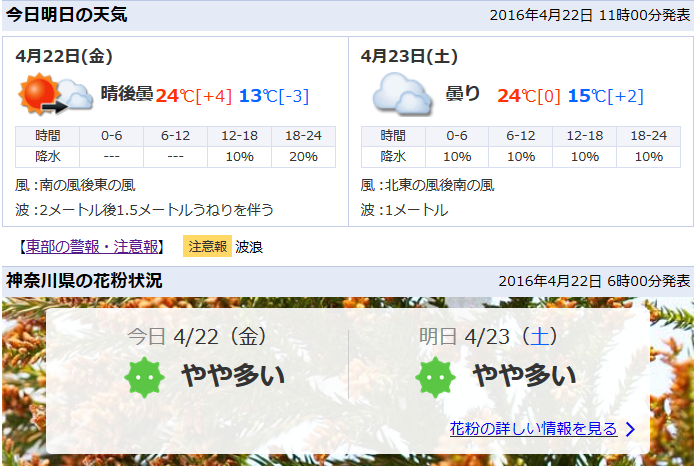The height and width of the screenshot is (471, 695).
Task: Click the low temperature 13℃[-3]
Action: pos(274,96)
